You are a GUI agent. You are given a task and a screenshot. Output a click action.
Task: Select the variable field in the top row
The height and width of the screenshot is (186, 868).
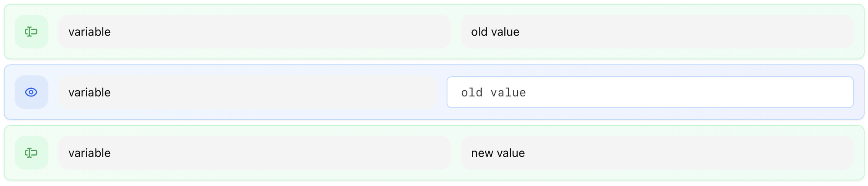(254, 32)
